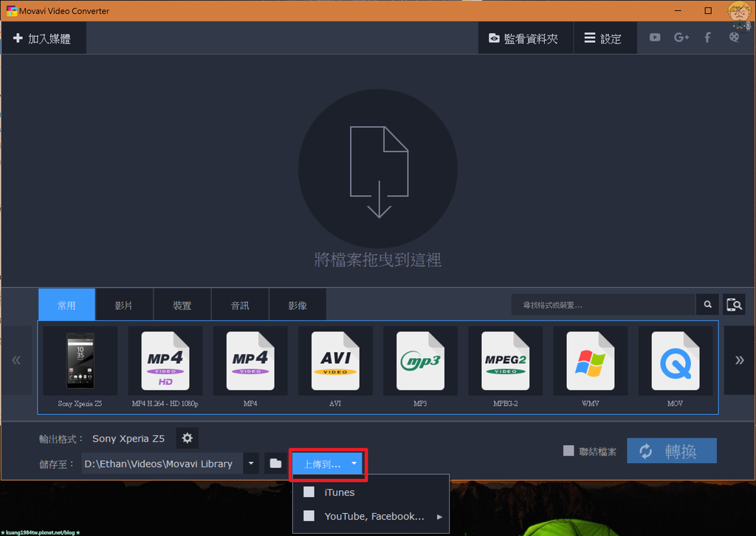Check the iTunes upload option
This screenshot has height=536, width=756.
(x=309, y=492)
